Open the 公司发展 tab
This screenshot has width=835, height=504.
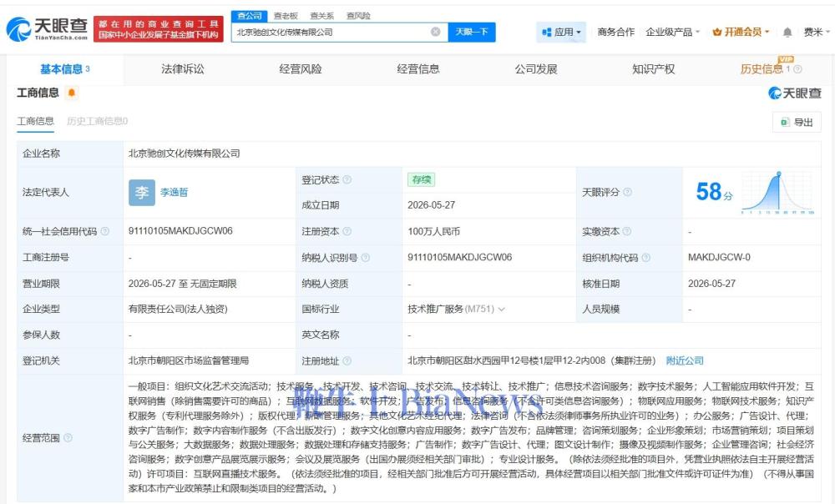pos(536,69)
